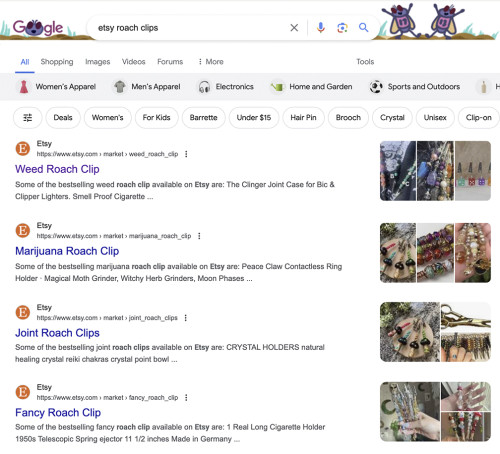
Task: Toggle the For Kids filter chip
Action: point(157,118)
